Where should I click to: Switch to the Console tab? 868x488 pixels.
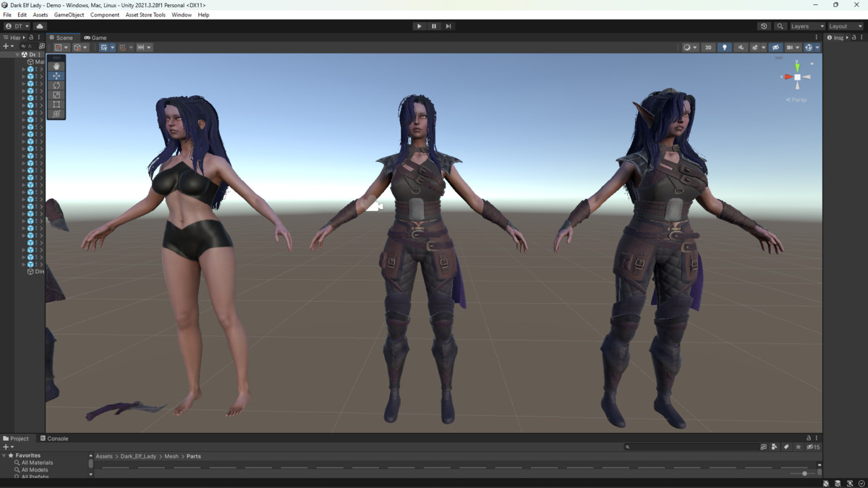click(x=54, y=438)
